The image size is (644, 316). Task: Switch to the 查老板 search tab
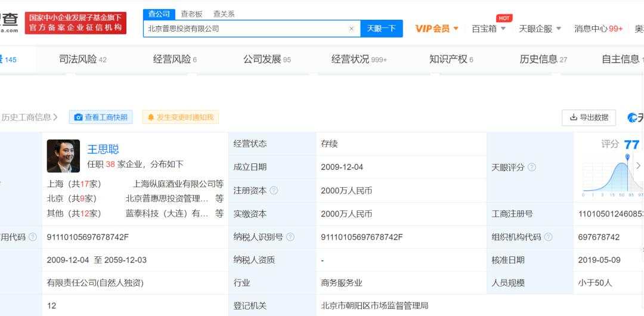192,14
